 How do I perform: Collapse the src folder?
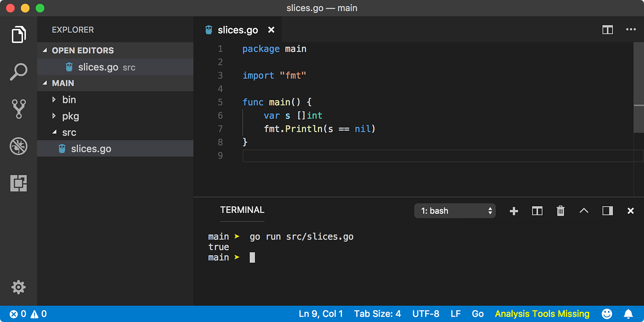115,133
